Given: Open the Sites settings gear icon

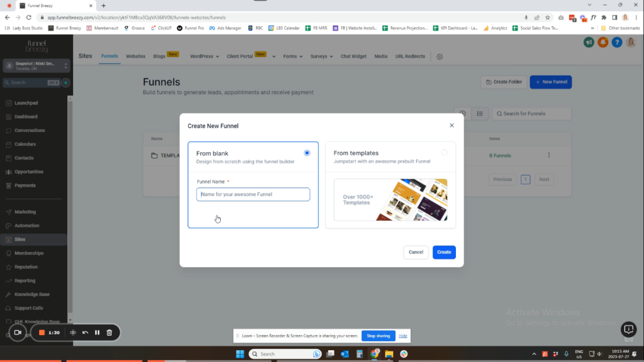Looking at the screenshot, I should [440, 57].
